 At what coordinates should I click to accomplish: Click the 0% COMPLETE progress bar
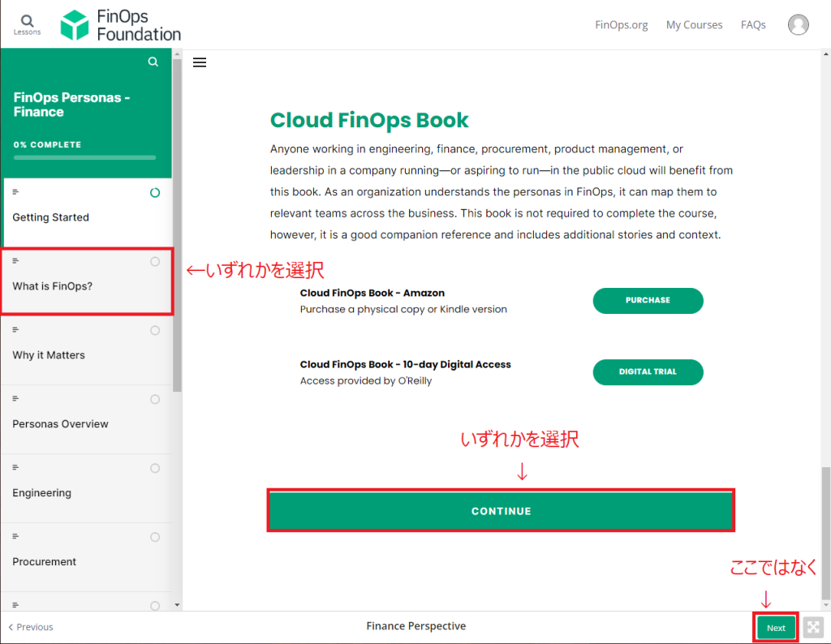(87, 157)
